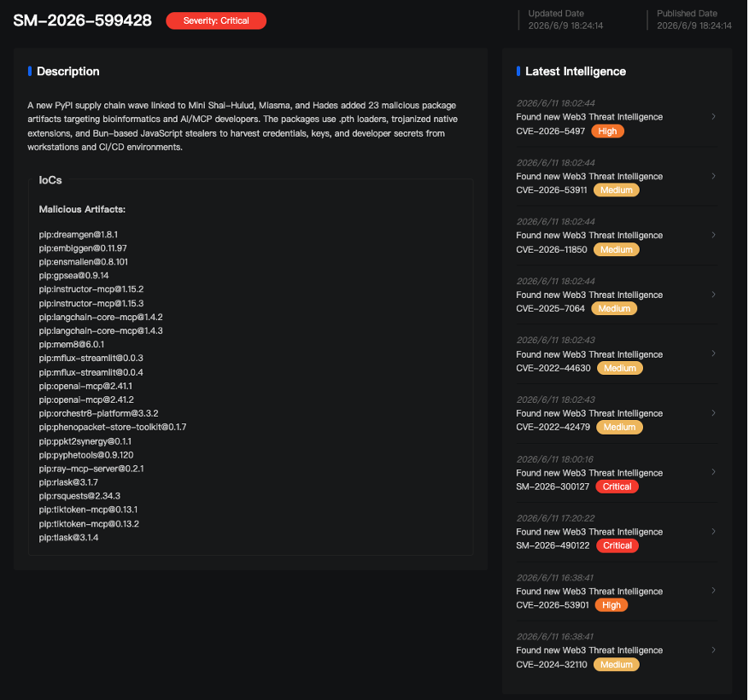Select the pip:tlask@3.1.4 artifact
The width and height of the screenshot is (749, 700).
click(68, 538)
